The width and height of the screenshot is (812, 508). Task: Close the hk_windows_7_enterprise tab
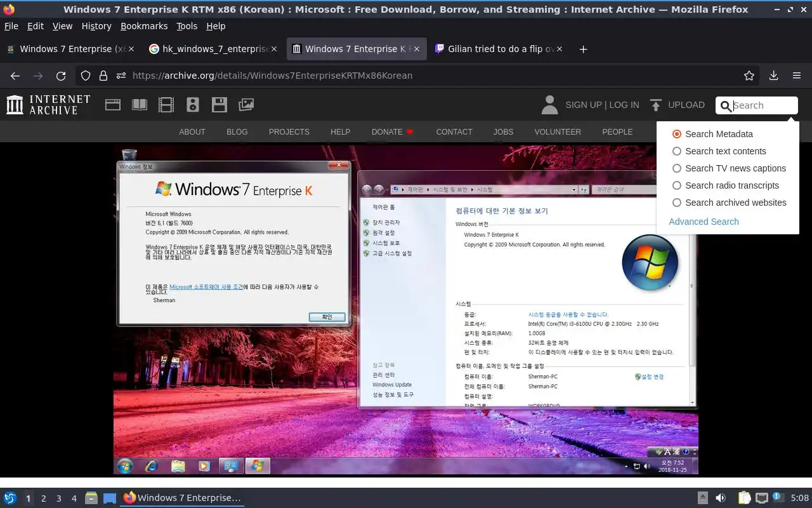point(274,49)
